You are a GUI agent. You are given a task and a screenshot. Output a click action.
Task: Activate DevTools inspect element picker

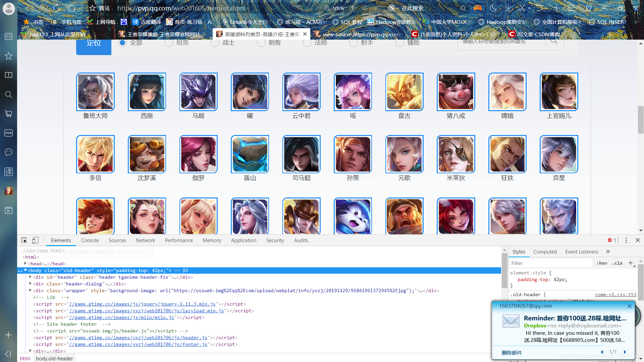[x=24, y=240]
